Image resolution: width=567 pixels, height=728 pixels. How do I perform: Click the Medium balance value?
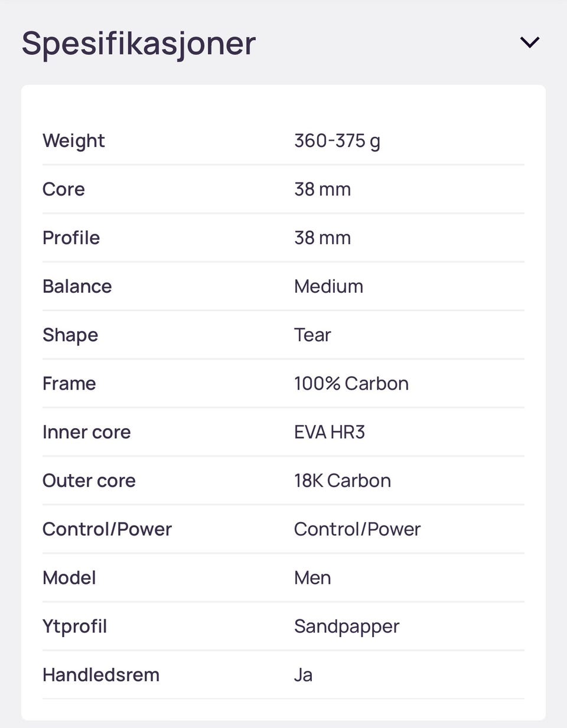point(328,286)
